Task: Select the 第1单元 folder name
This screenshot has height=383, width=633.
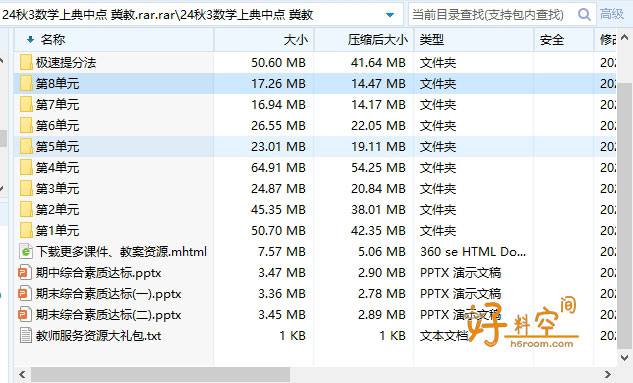Action: (x=57, y=230)
